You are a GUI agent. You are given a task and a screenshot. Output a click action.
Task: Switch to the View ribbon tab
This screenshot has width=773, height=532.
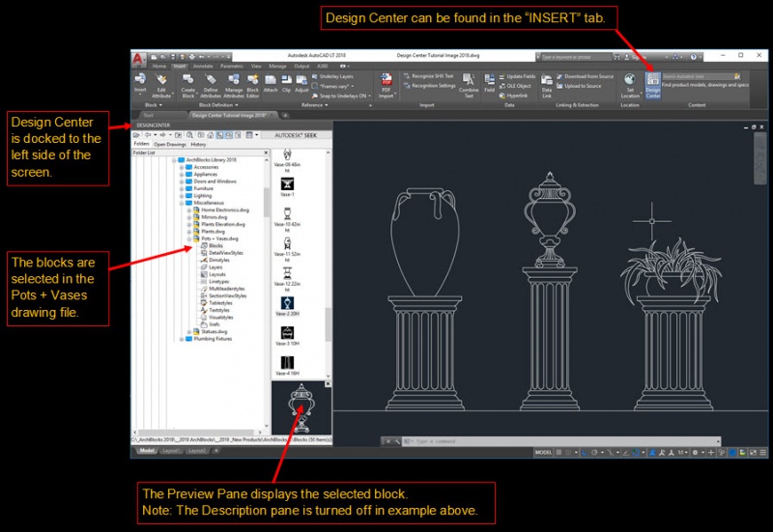click(x=256, y=66)
